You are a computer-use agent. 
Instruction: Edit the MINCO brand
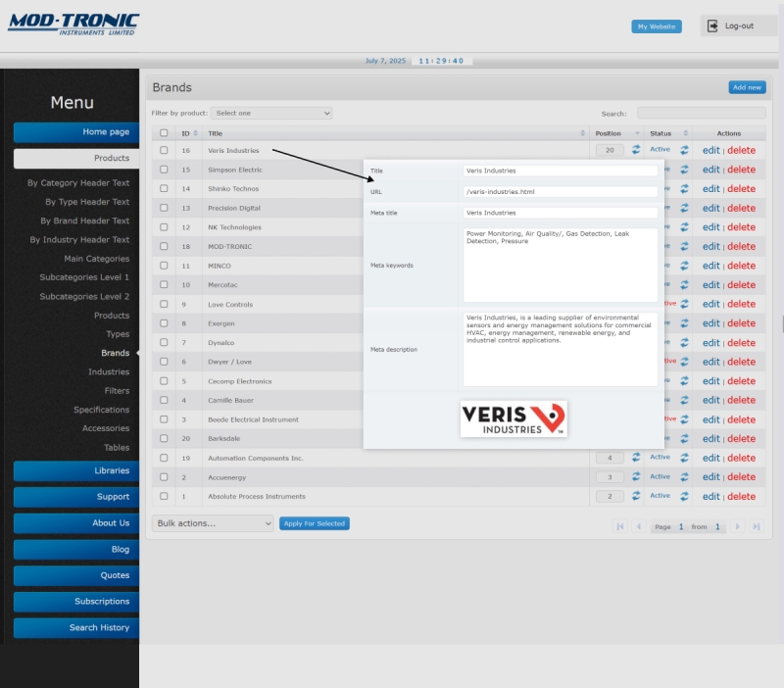[710, 266]
